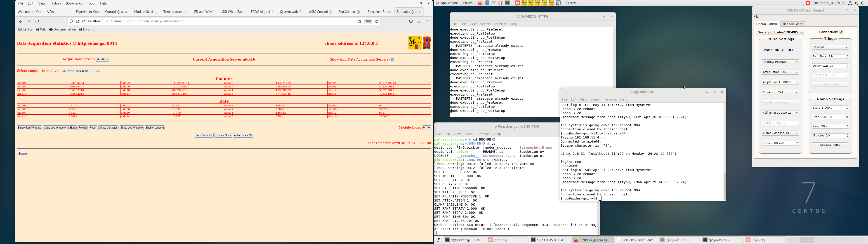Viewport: 868px width, 244px height.
Task: Open Module Index dropdown
Action: pos(427,128)
